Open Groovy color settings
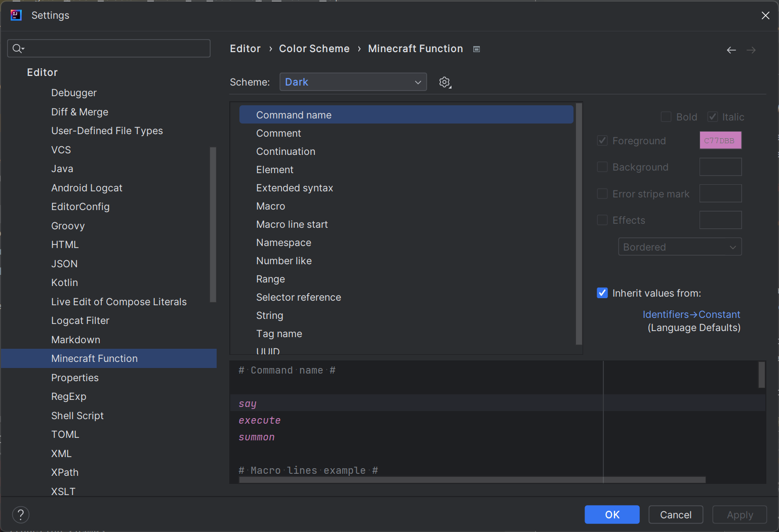This screenshot has width=779, height=532. pyautogui.click(x=68, y=226)
